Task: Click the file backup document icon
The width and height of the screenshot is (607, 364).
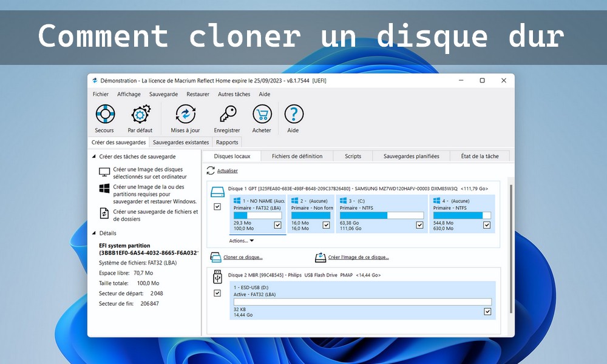Action: [x=104, y=213]
